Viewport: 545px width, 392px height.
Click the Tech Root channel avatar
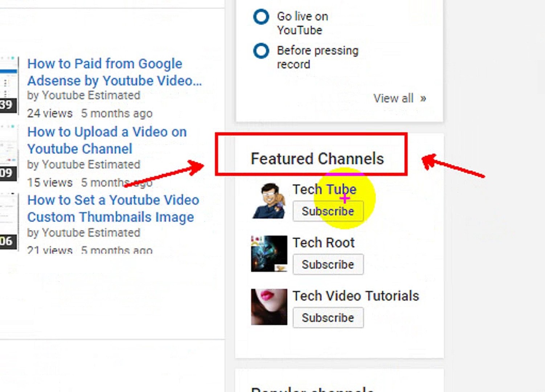269,254
